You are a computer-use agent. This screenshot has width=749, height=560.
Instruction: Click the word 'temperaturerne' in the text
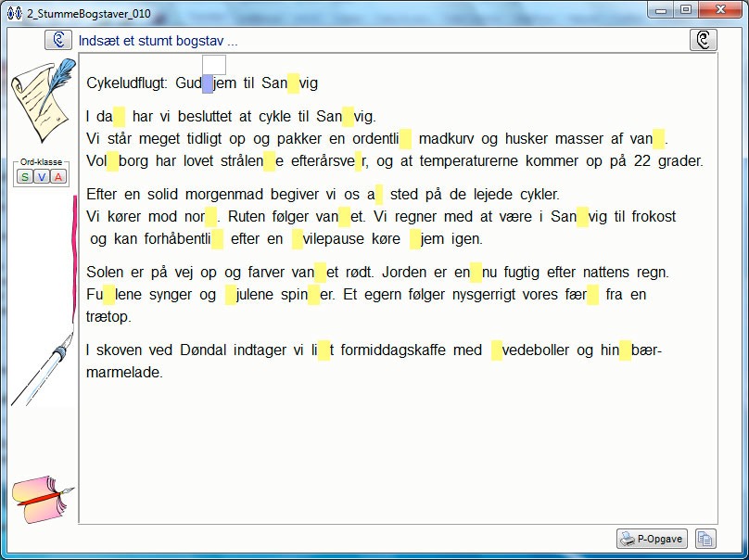click(469, 161)
